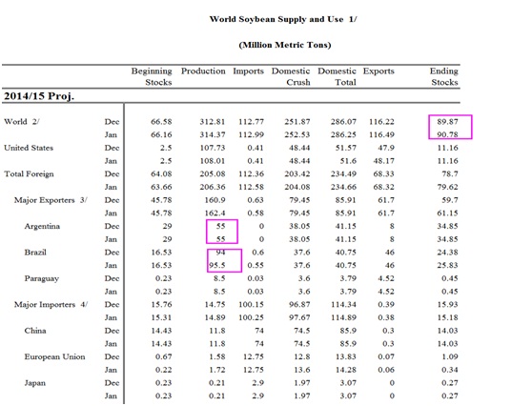This screenshot has height=406, width=532.
Task: Click the Major Importers 4/ row label
Action: tap(51, 305)
